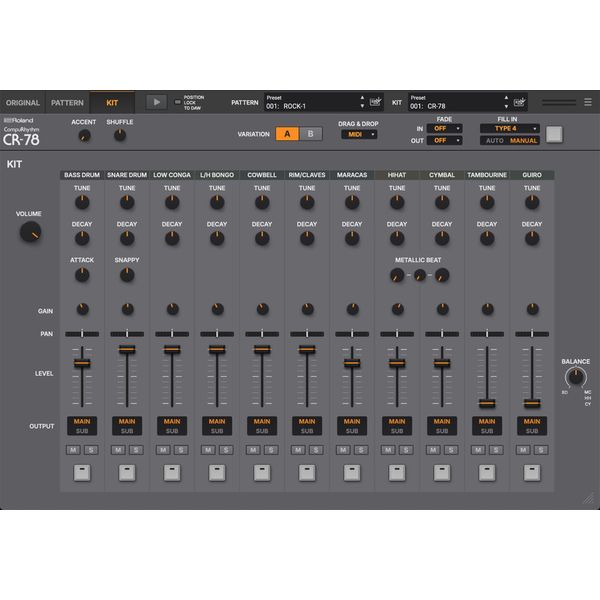Screen dimensions: 600x600
Task: Select variation A
Action: (287, 134)
